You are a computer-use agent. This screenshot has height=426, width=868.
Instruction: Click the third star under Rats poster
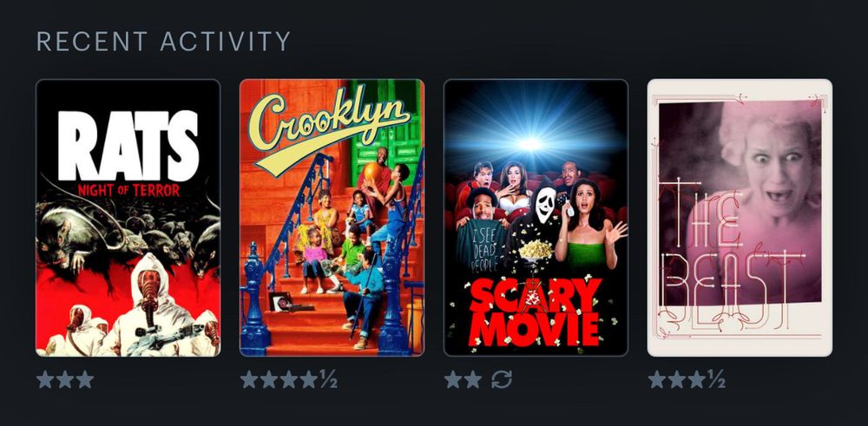[x=85, y=379]
